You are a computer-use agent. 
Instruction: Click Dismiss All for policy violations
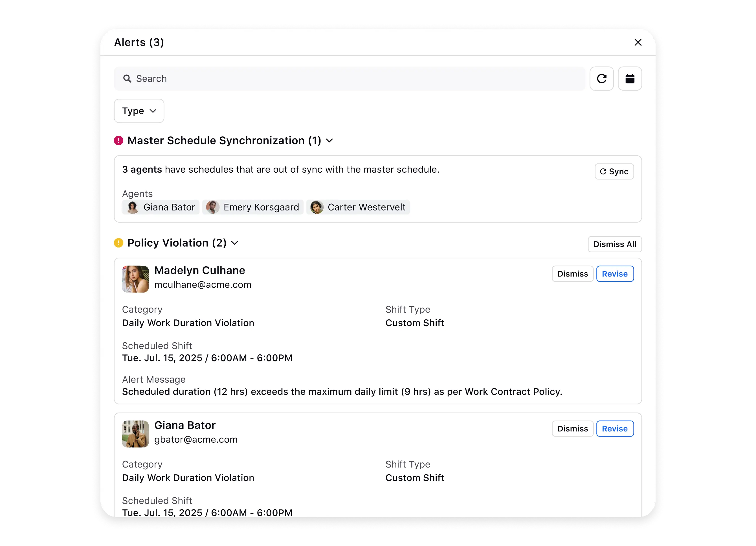tap(614, 244)
